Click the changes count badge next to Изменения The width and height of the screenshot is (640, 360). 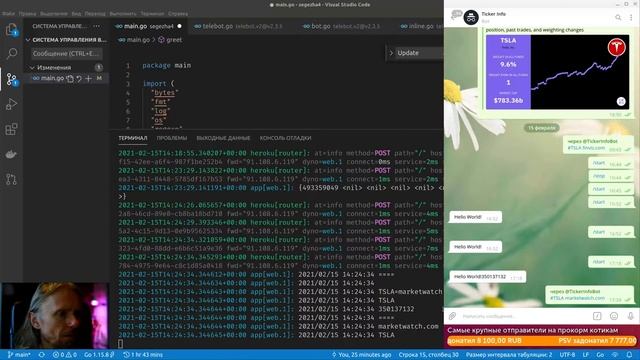[98, 67]
